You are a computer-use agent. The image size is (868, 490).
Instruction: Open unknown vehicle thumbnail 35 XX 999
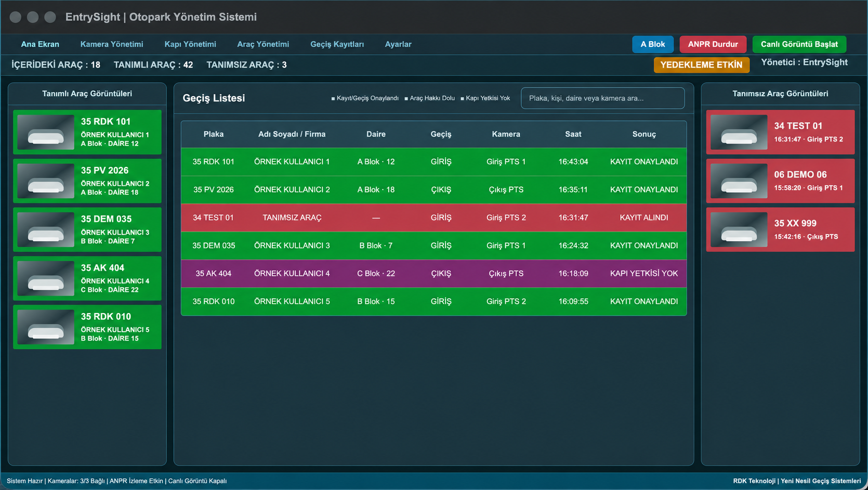click(x=739, y=229)
